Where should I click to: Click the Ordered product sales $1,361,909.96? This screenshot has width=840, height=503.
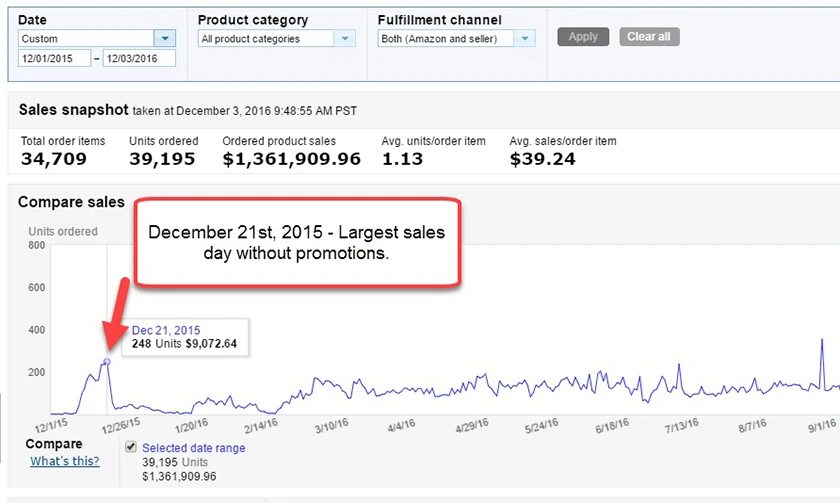point(291,159)
